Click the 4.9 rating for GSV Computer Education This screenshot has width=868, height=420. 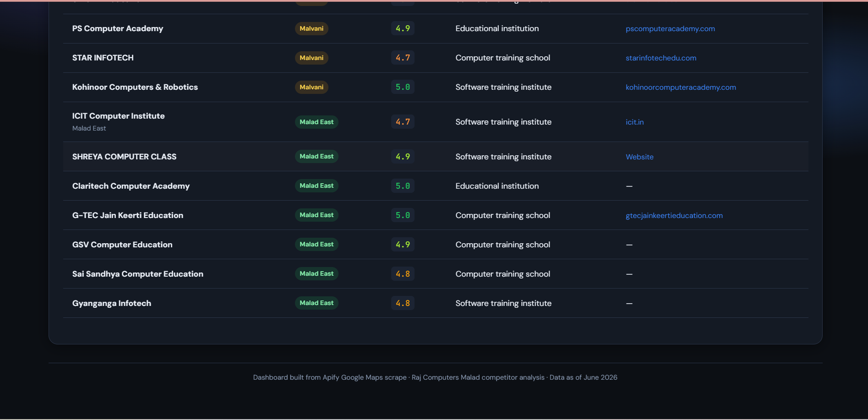[x=403, y=245]
